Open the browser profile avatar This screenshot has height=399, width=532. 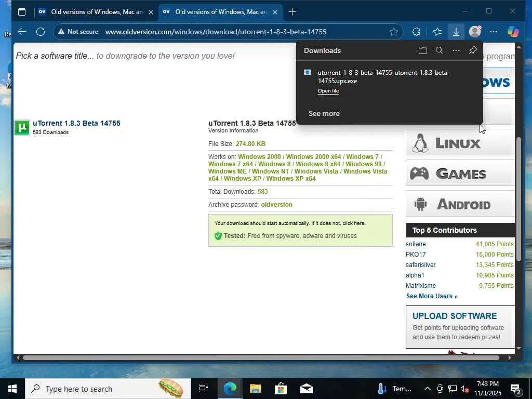click(x=475, y=32)
